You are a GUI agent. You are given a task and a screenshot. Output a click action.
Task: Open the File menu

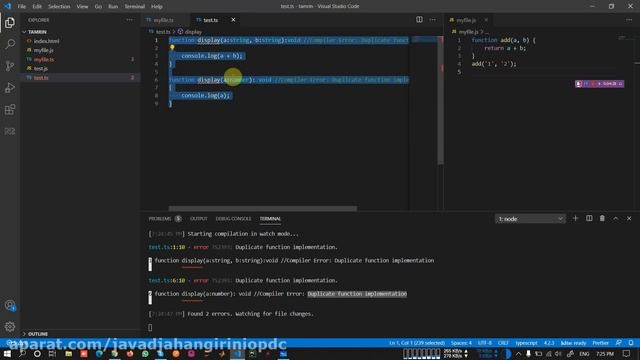point(22,6)
